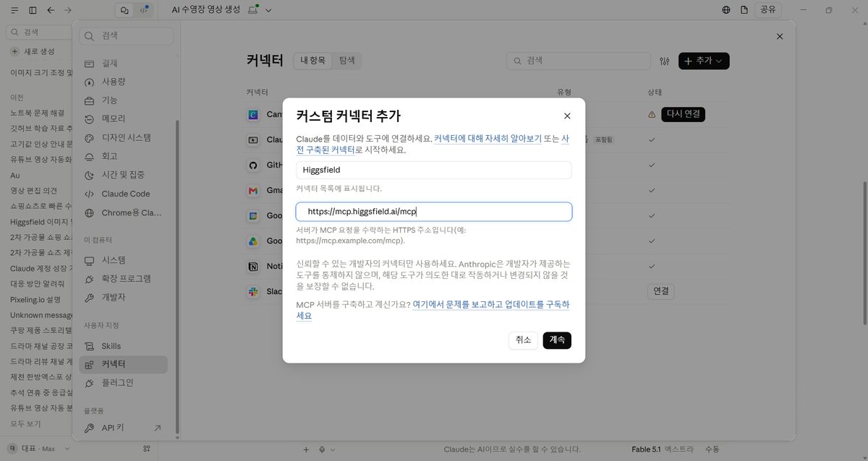Image resolution: width=868 pixels, height=461 pixels.
Task: Click the connectors 검색 search field
Action: click(578, 61)
